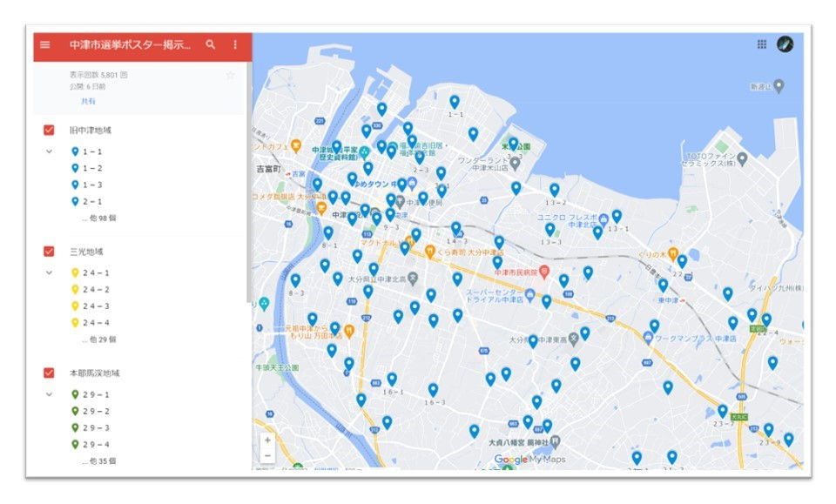Star this map with the star icon
The width and height of the screenshot is (836, 504).
[230, 75]
